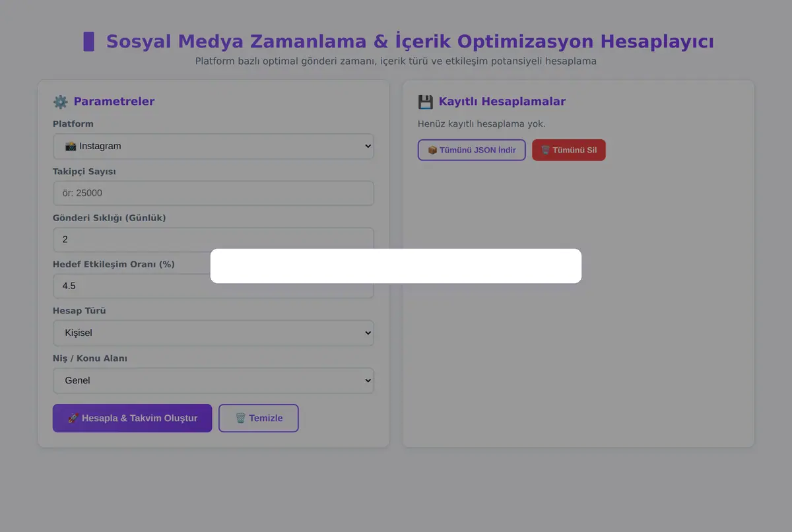Click the floppy disk icon beside Kayıtlı Hesaplamalar
The height and width of the screenshot is (532, 792).
point(425,102)
